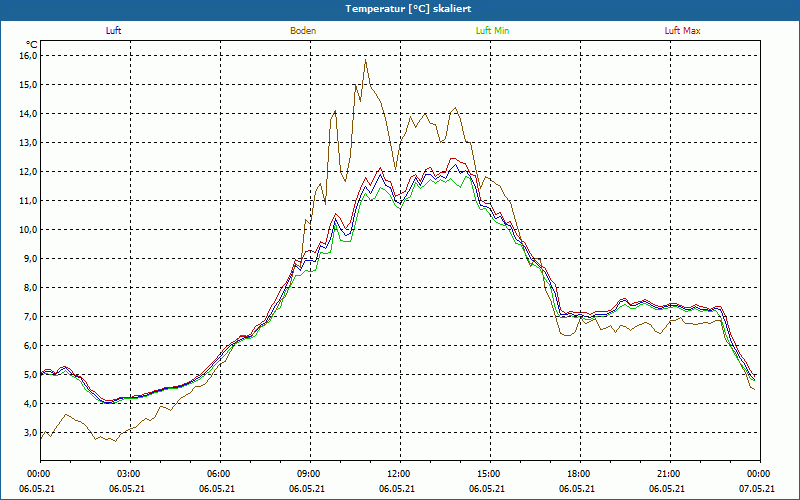Click the 7,0 value on the y-axis
Image resolution: width=800 pixels, height=500 pixels.
point(31,317)
